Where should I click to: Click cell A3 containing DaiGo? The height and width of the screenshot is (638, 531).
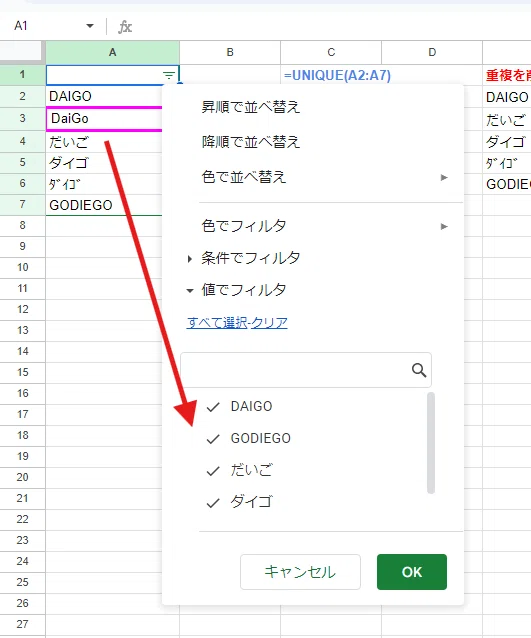pyautogui.click(x=104, y=118)
